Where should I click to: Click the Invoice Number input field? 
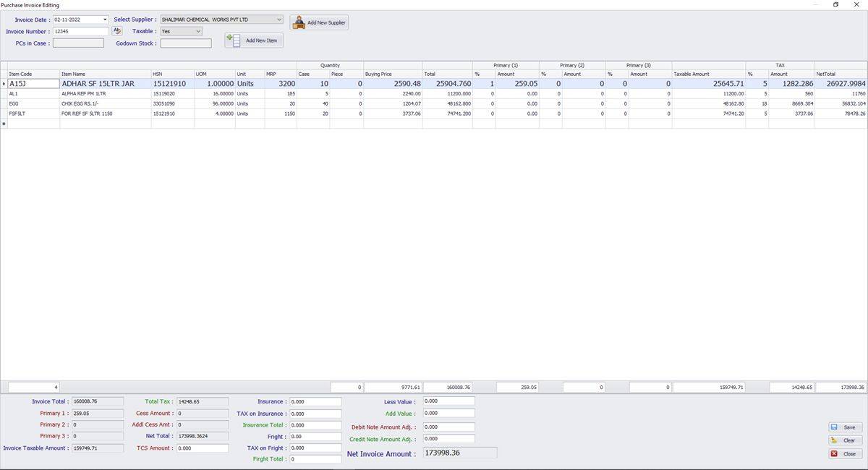[x=80, y=31]
